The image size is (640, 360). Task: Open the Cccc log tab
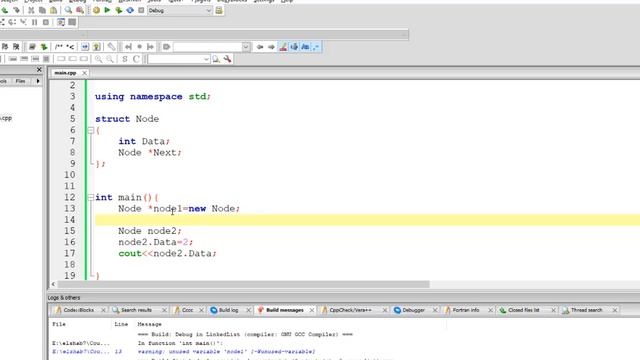[x=187, y=310]
